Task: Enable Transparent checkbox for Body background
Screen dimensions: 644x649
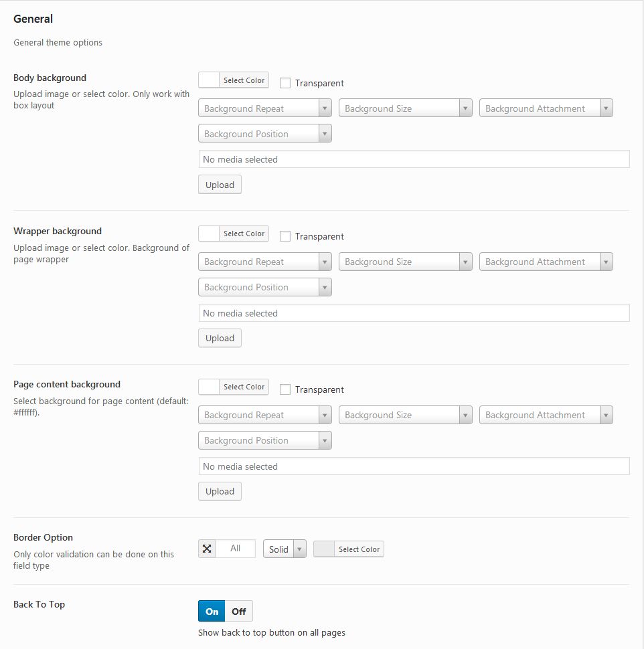Action: [x=285, y=83]
